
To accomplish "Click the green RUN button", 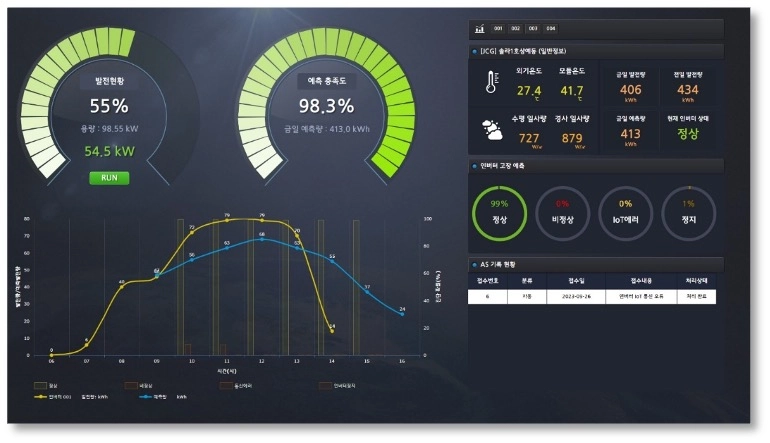I will click(110, 178).
